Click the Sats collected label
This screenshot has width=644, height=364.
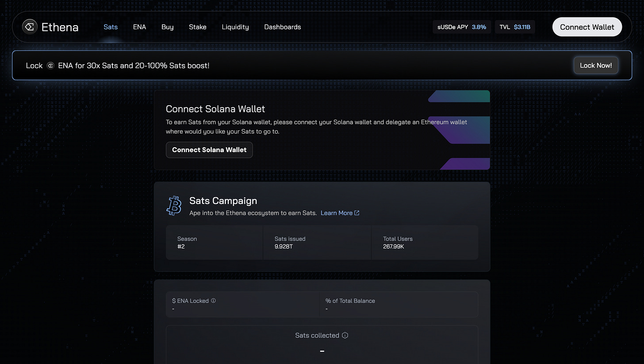click(x=317, y=335)
